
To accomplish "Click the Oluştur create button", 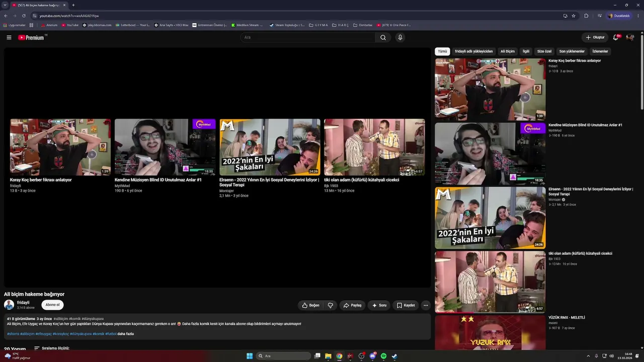I will pyautogui.click(x=595, y=37).
